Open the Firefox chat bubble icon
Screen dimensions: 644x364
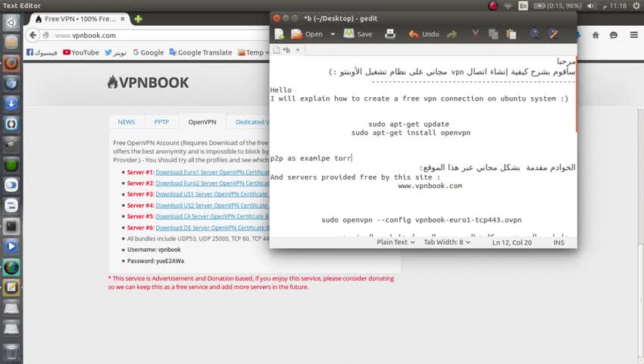[x=614, y=36]
